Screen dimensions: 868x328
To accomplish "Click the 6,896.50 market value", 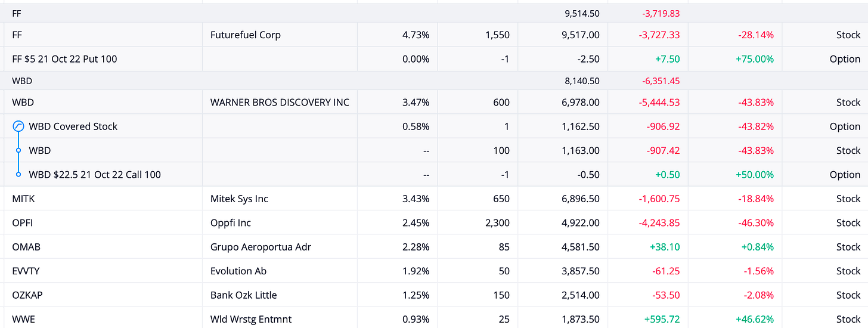I will coord(580,199).
